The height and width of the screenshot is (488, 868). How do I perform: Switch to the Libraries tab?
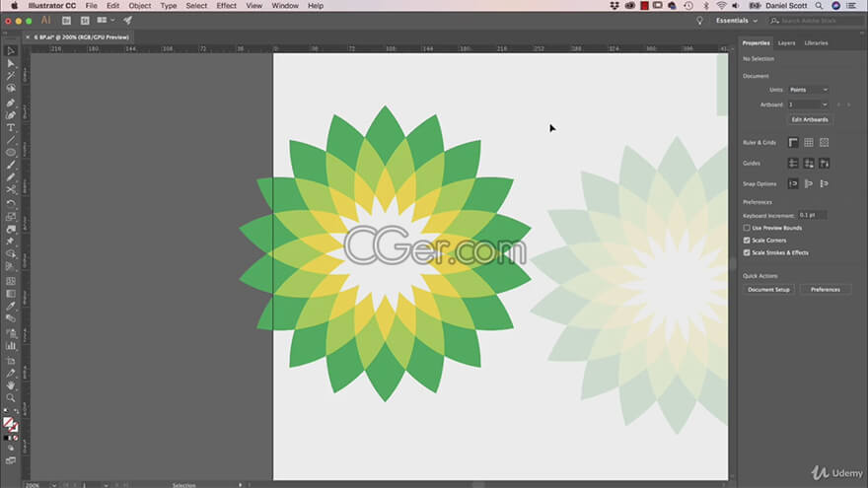click(816, 43)
